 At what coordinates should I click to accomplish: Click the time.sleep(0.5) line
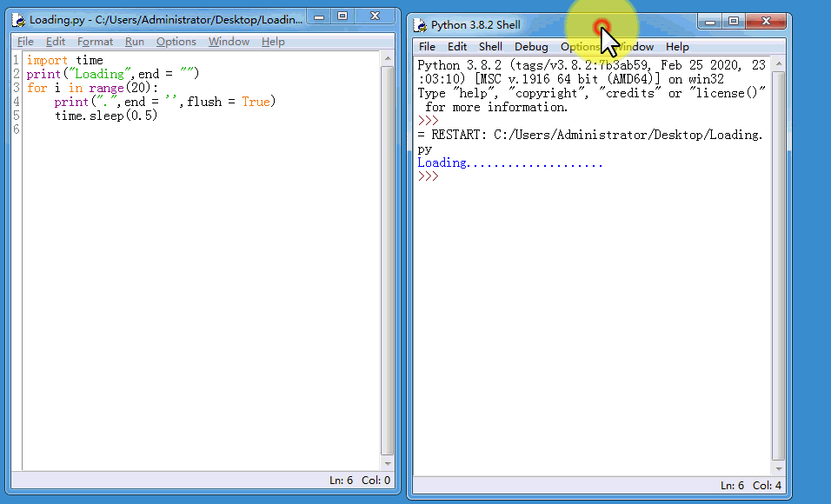point(108,115)
